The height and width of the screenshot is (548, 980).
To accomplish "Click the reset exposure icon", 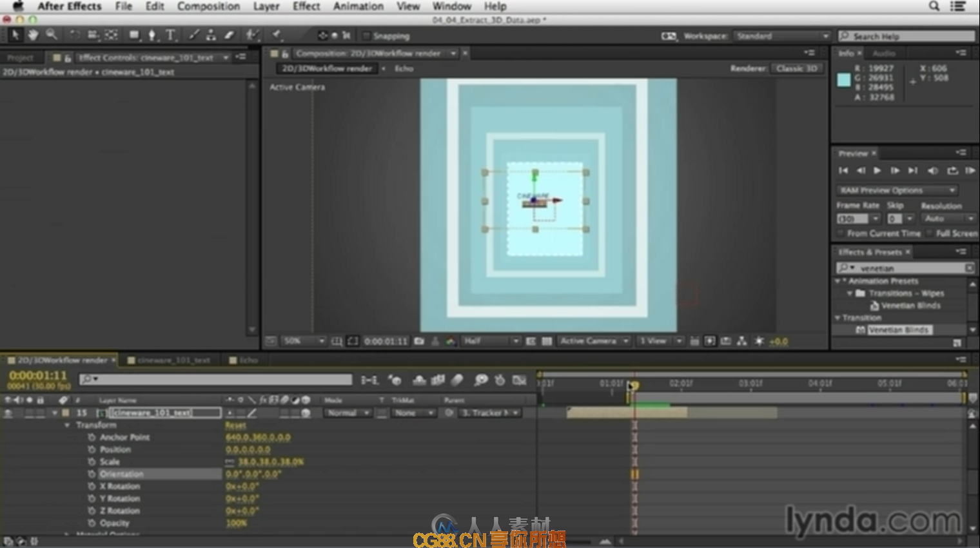I will (759, 341).
